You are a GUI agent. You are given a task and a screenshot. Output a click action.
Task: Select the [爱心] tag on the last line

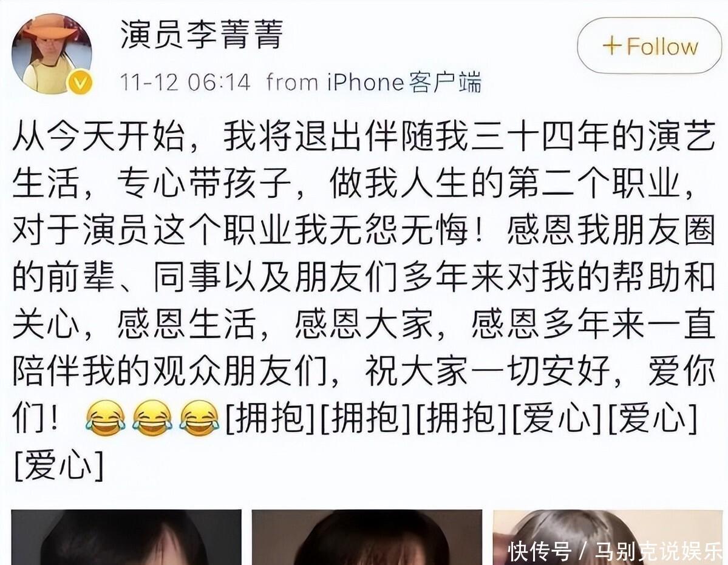59,465
